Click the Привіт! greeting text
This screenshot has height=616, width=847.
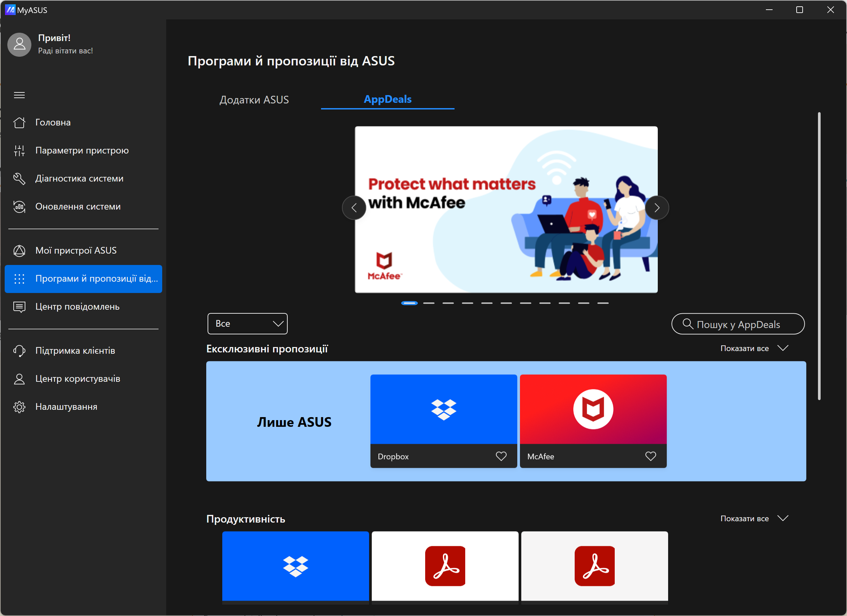[54, 38]
